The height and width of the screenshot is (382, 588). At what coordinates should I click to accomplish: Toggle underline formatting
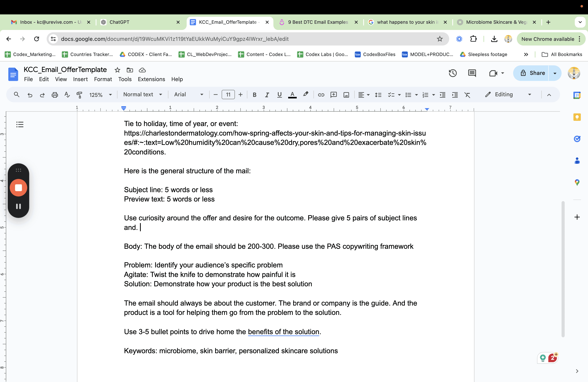279,95
